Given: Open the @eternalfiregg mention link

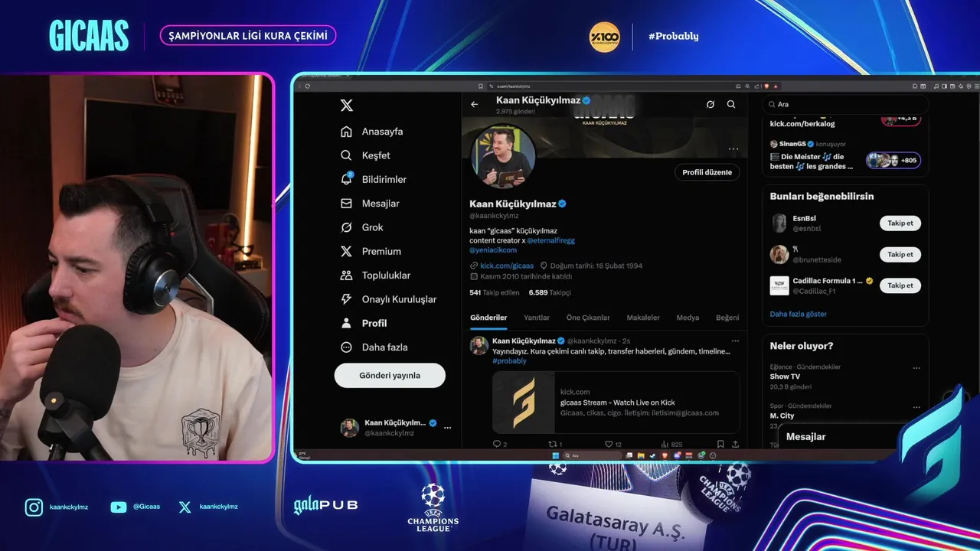Looking at the screenshot, I should click(550, 240).
